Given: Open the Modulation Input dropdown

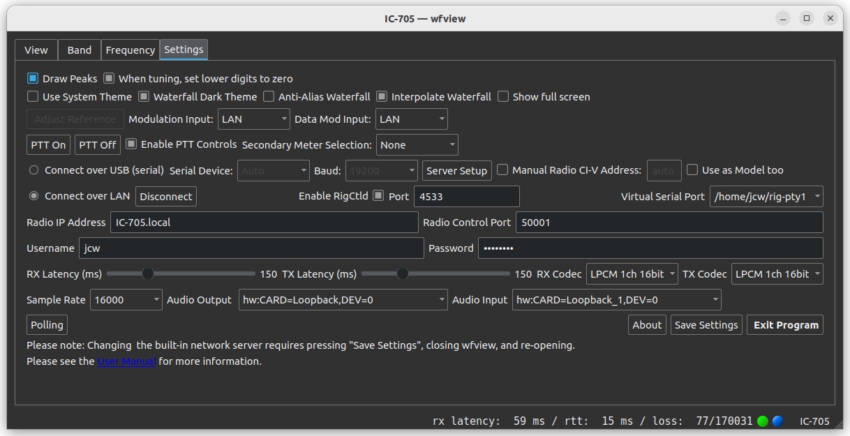Looking at the screenshot, I should pos(254,119).
